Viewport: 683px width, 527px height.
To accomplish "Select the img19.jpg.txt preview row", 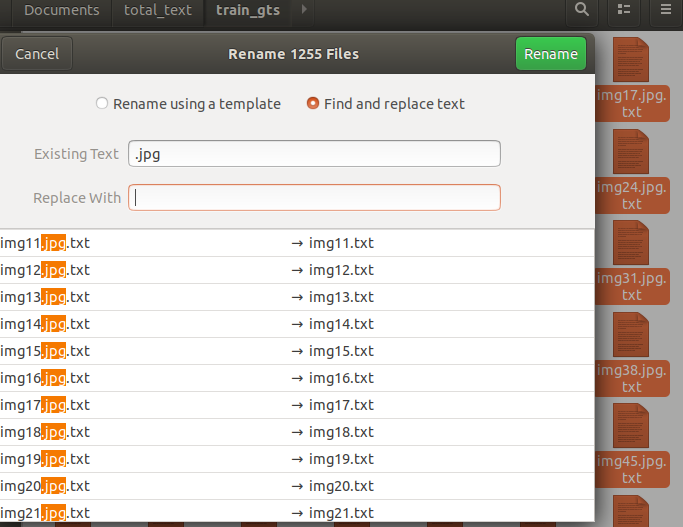I will (x=297, y=459).
